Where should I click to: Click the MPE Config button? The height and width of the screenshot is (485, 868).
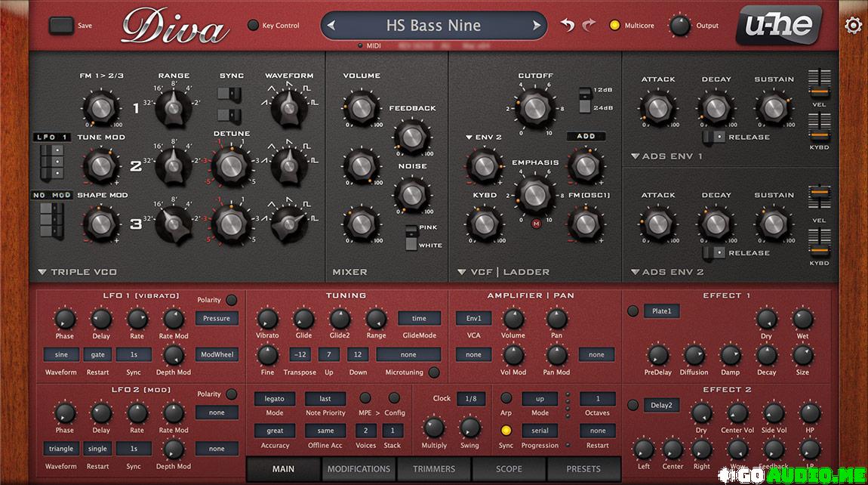coord(394,398)
